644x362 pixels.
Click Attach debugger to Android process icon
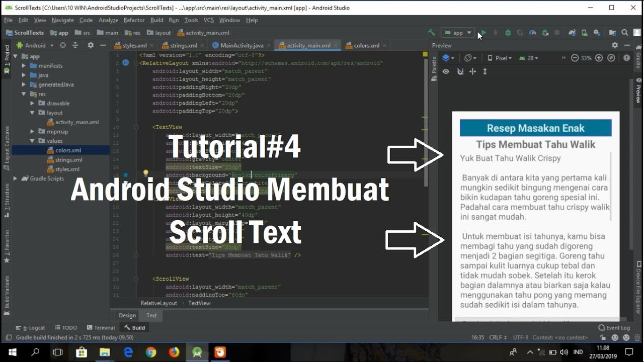click(545, 33)
